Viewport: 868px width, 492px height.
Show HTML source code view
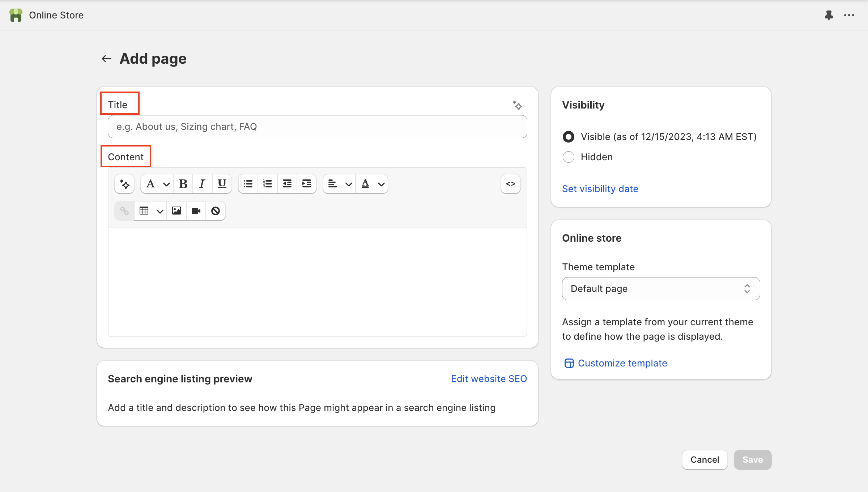point(510,184)
